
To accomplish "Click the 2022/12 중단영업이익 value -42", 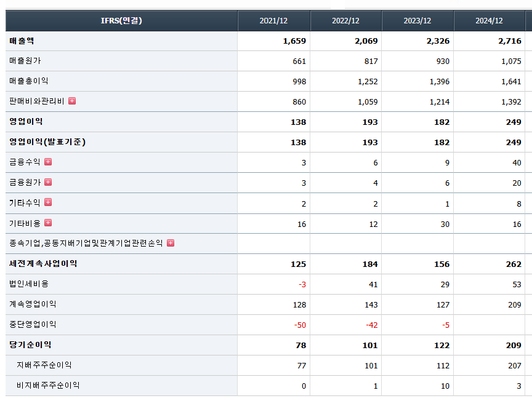I will pyautogui.click(x=372, y=325).
